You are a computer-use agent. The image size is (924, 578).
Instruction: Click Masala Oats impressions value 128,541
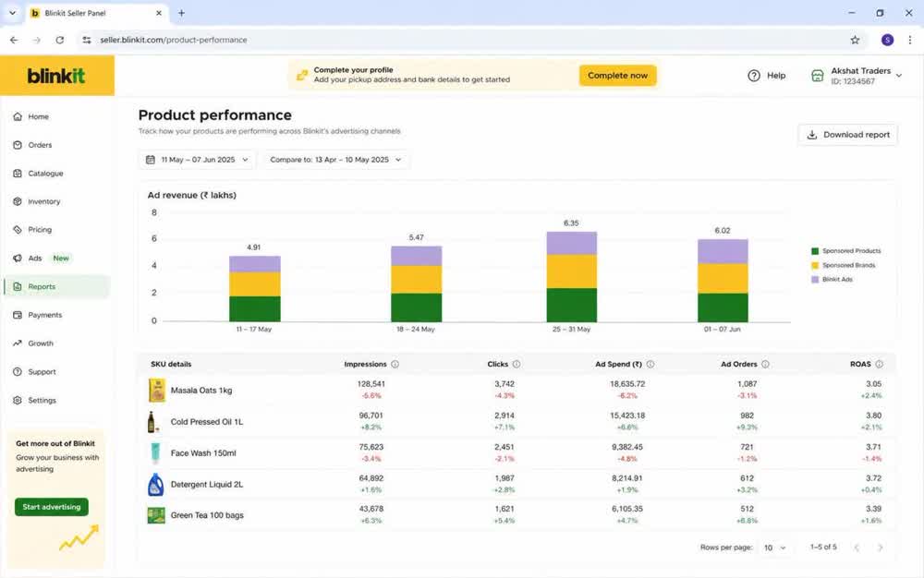click(371, 384)
